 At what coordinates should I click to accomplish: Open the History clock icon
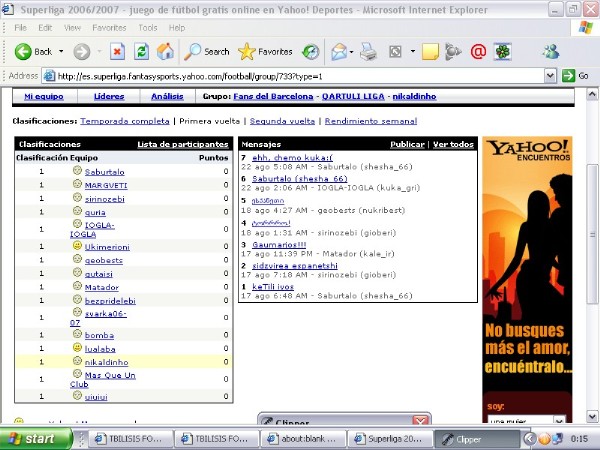[310, 52]
